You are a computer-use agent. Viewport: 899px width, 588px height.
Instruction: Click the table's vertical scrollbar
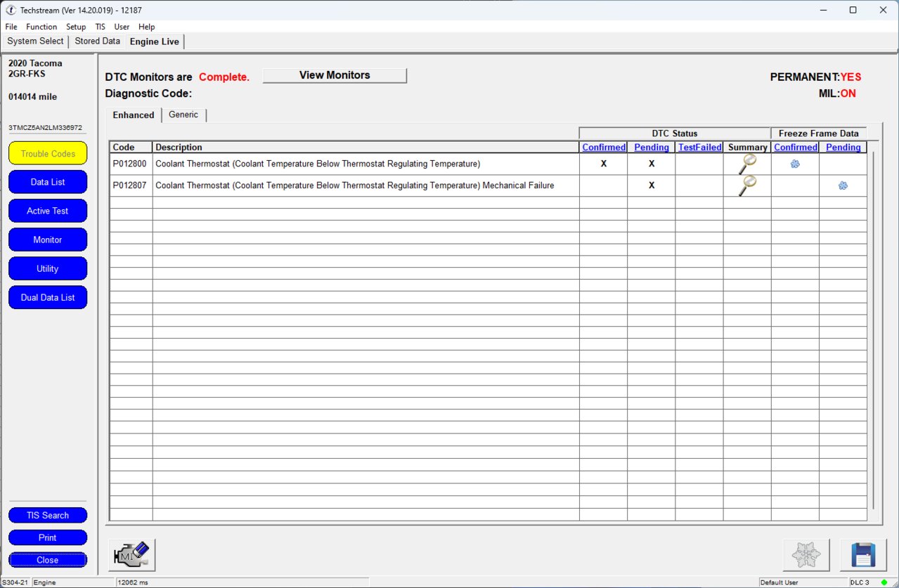tap(873, 330)
